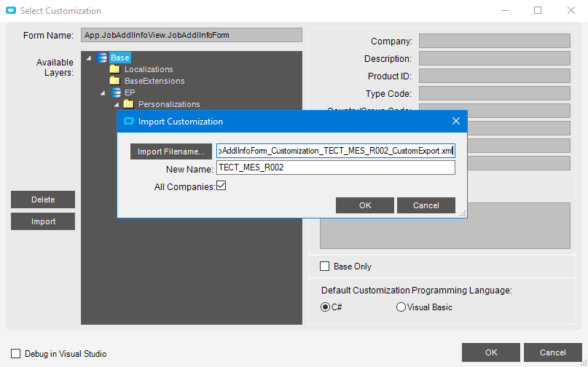Enable the Base Only checkbox
The width and height of the screenshot is (588, 367).
tap(324, 267)
